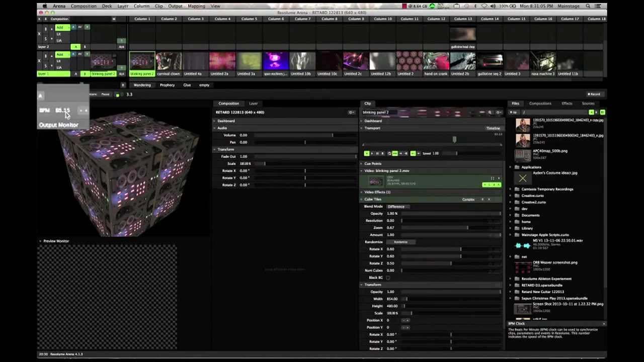Click the Randomize button
Screen dimensions: 644x362
click(401, 242)
